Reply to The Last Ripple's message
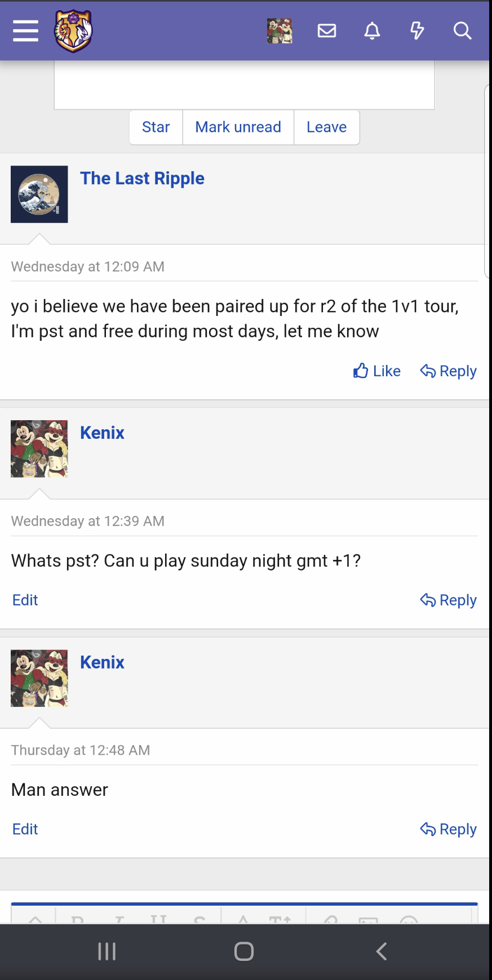Image resolution: width=492 pixels, height=980 pixels. click(449, 371)
